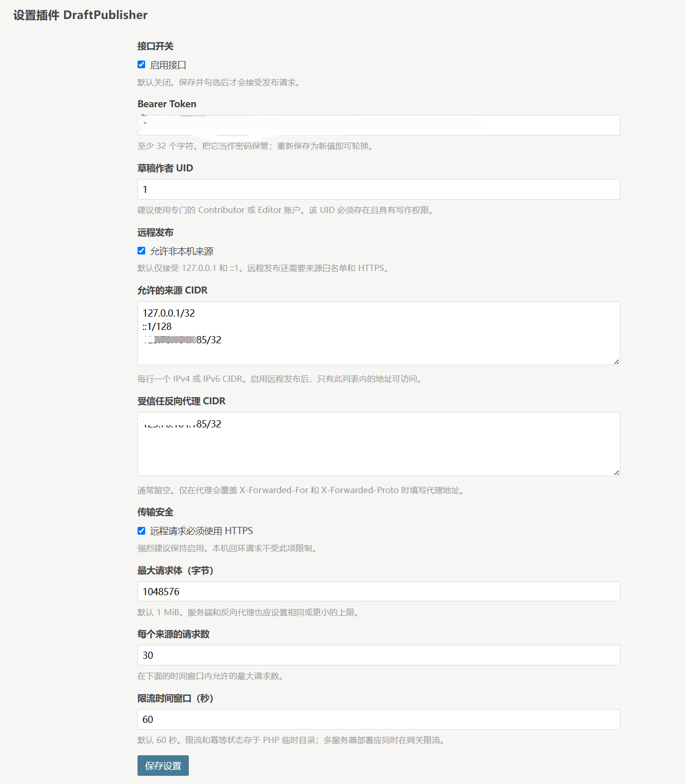Select the 最大请求体 field showing 1048576
Viewport: 686px width, 784px height.
379,592
